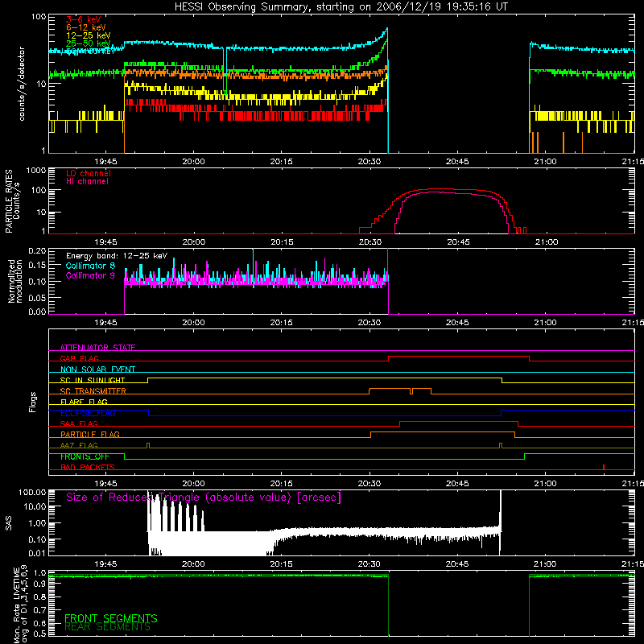Click the 20:15 time label under particle rates panel
The image size is (644, 644).
pyautogui.click(x=283, y=242)
